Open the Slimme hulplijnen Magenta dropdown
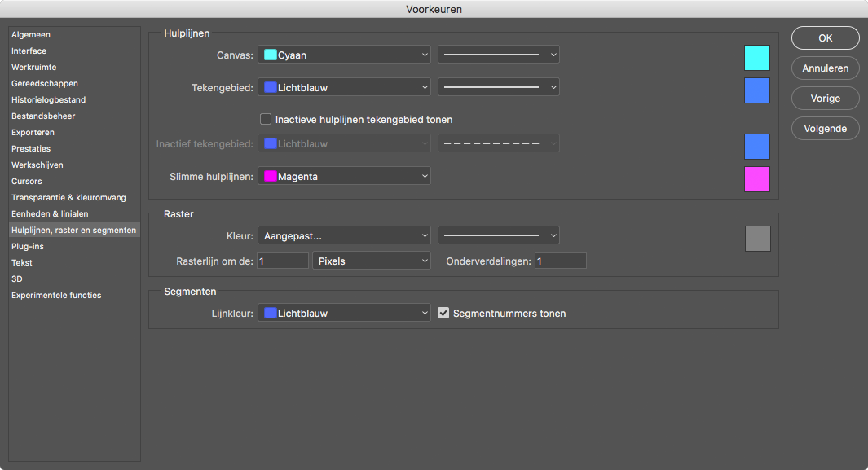This screenshot has height=470, width=868. point(344,176)
